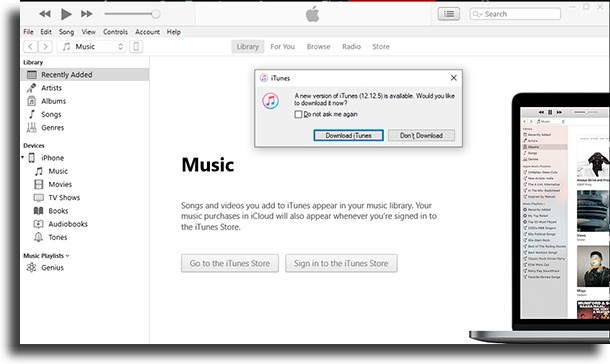Click the Albums icon in sidebar
Image resolution: width=610 pixels, height=364 pixels.
(x=32, y=101)
